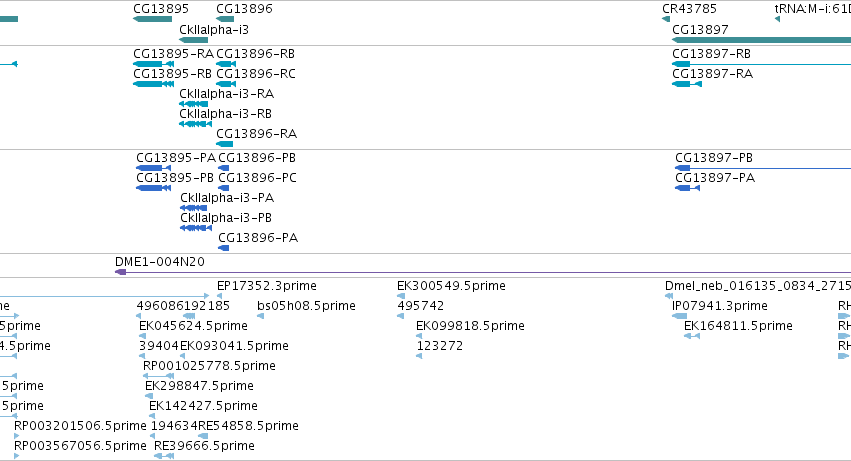The image size is (851, 461).
Task: Select the 194634 feature label
Action: 174,426
